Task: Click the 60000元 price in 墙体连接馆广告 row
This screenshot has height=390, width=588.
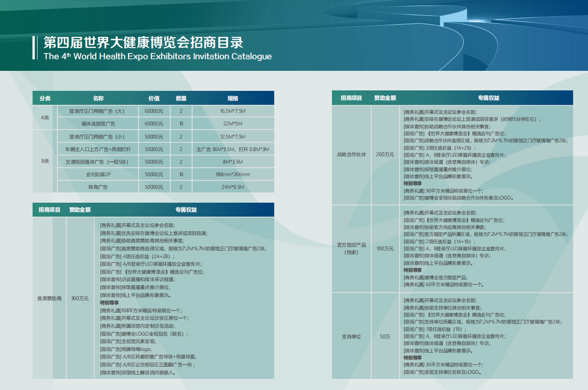Action: pyautogui.click(x=154, y=124)
